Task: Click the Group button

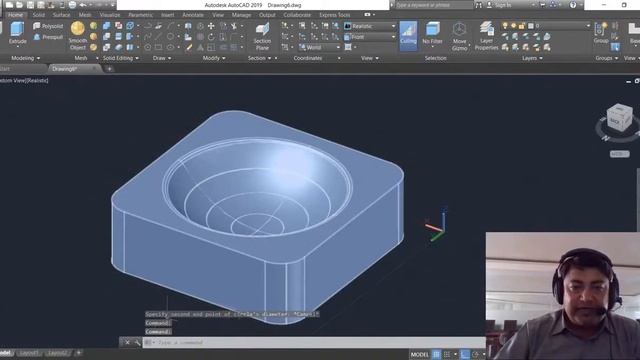Action: (601, 33)
